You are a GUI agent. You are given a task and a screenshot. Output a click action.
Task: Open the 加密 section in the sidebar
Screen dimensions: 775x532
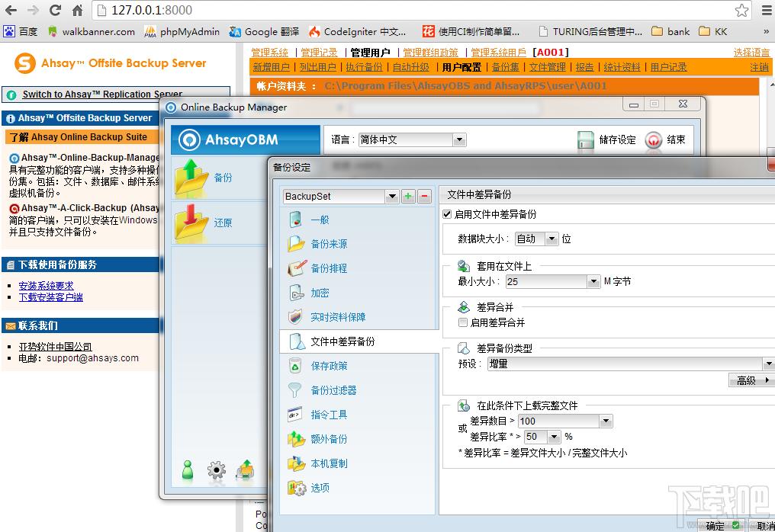pyautogui.click(x=320, y=293)
